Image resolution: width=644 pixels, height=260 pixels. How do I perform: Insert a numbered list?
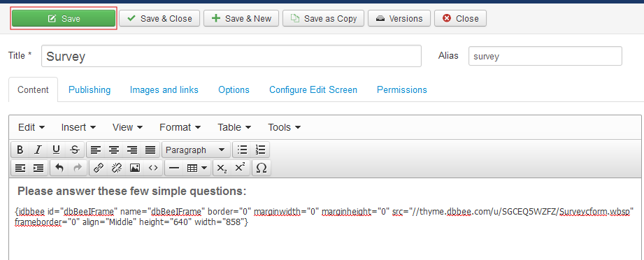pyautogui.click(x=260, y=150)
